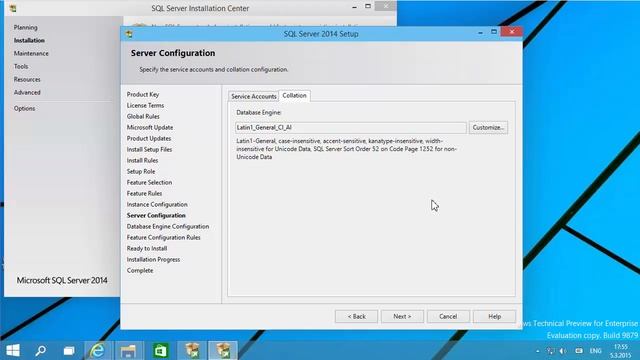Open File Explorer from taskbar

pyautogui.click(x=129, y=350)
